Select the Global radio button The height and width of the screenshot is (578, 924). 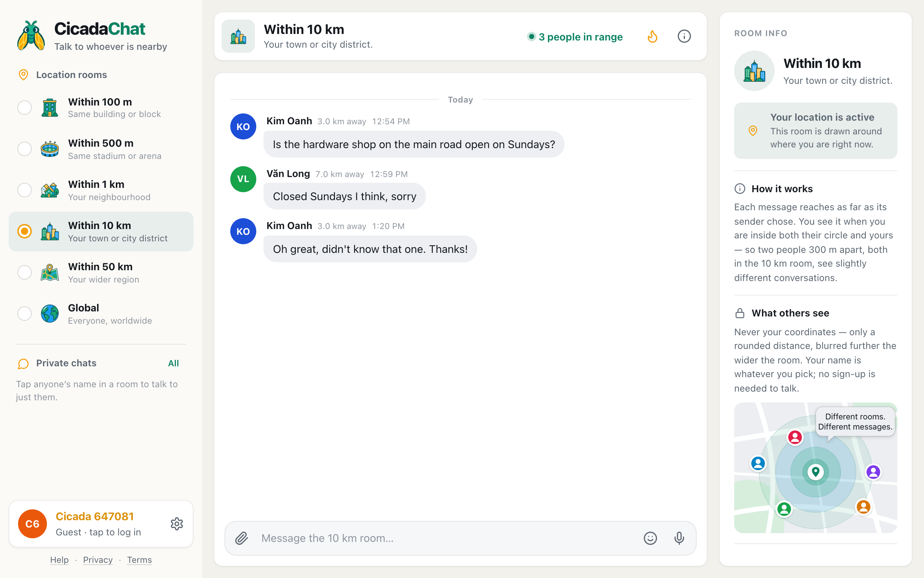click(x=25, y=314)
